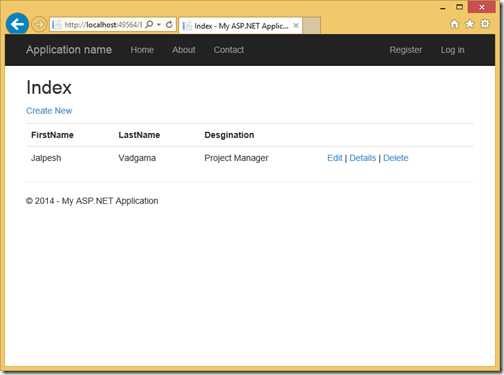Open Favorites star icon
The image size is (504, 375).
coord(469,24)
